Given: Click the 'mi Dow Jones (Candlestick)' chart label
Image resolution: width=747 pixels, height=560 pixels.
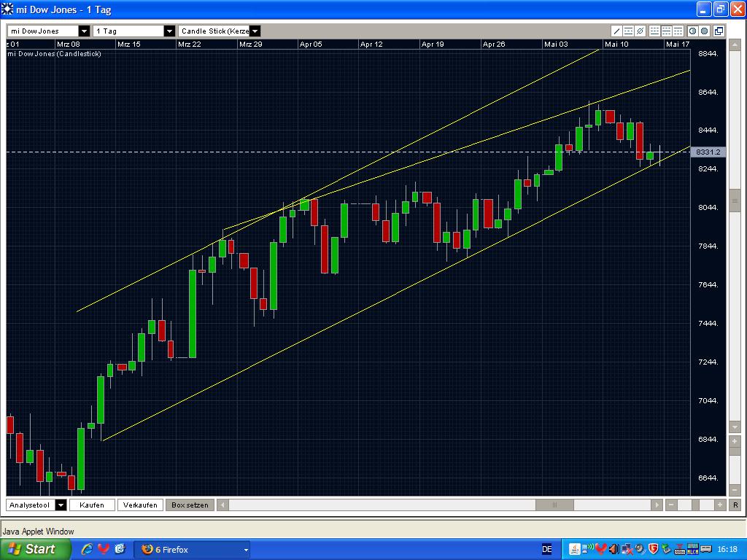Looking at the screenshot, I should point(54,54).
